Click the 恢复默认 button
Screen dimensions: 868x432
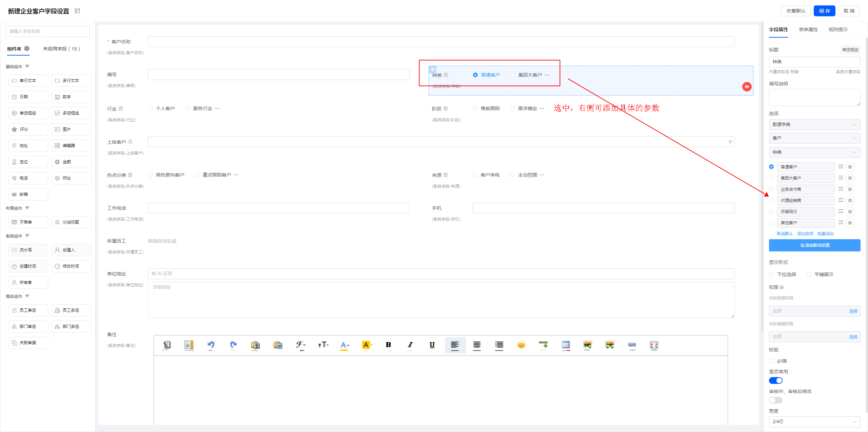[x=796, y=11]
